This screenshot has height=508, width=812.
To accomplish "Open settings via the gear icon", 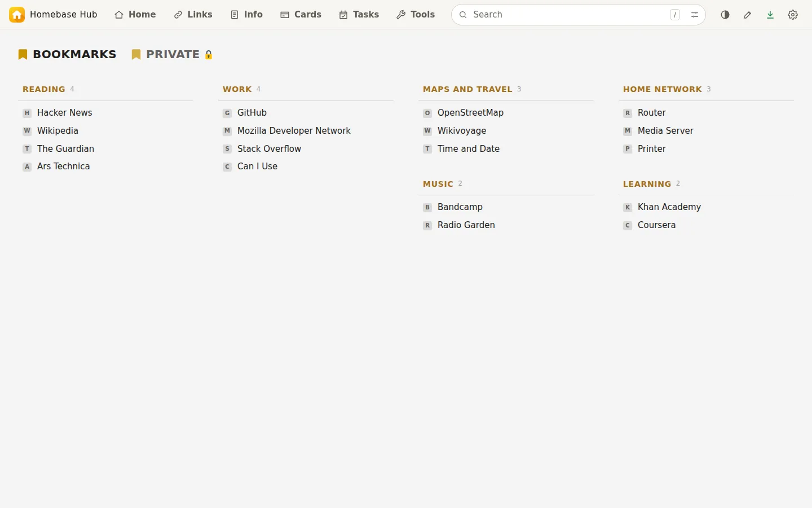I will [793, 15].
